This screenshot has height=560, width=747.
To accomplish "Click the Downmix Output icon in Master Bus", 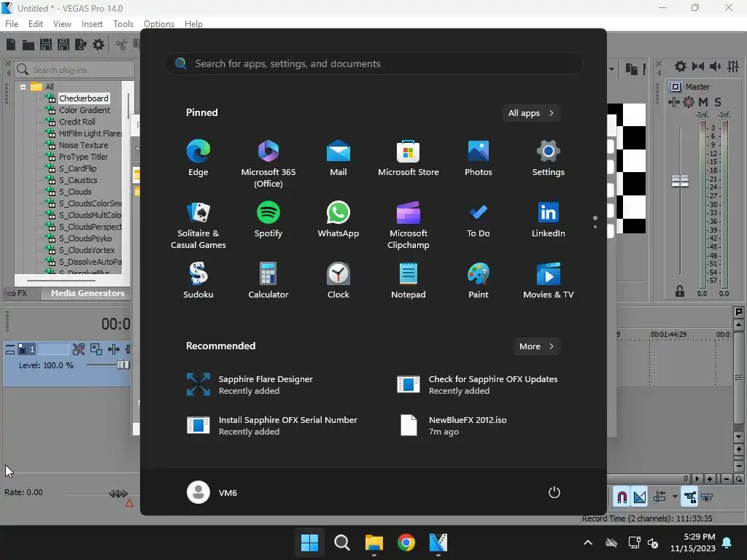I will (x=698, y=66).
